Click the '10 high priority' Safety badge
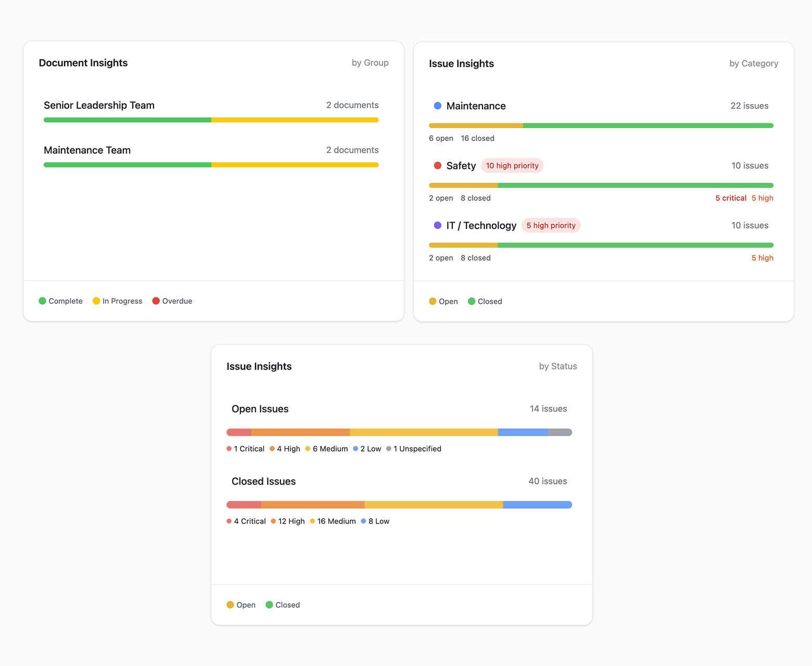The image size is (812, 666). [x=512, y=165]
